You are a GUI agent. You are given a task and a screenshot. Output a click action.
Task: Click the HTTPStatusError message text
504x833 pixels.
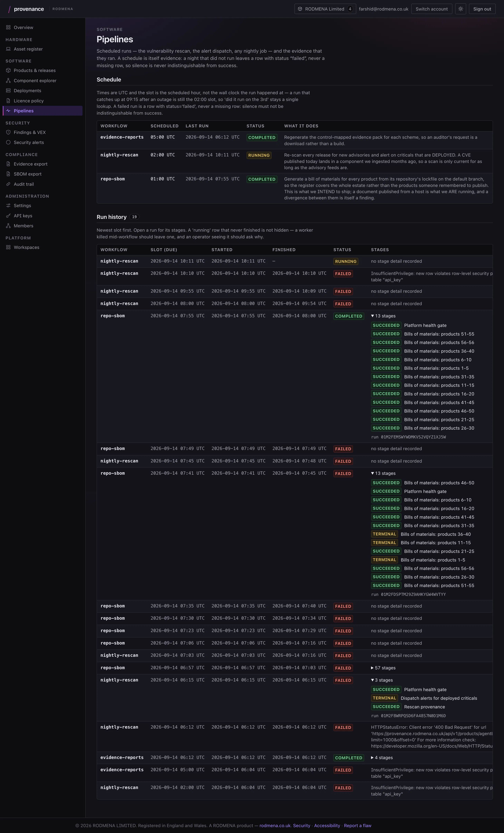432,737
